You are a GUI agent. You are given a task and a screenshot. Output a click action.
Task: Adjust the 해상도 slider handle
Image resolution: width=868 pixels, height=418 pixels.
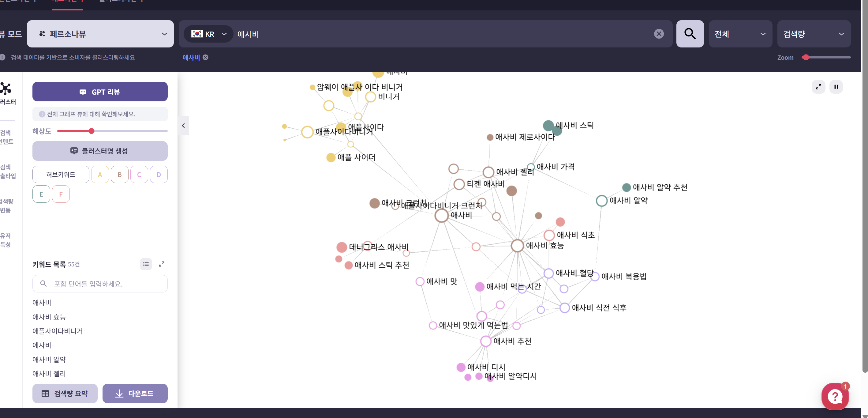(91, 131)
